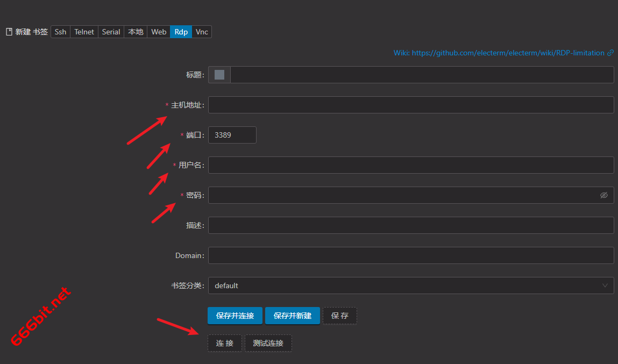
Task: Open the 本地 (local) tab
Action: (x=136, y=32)
